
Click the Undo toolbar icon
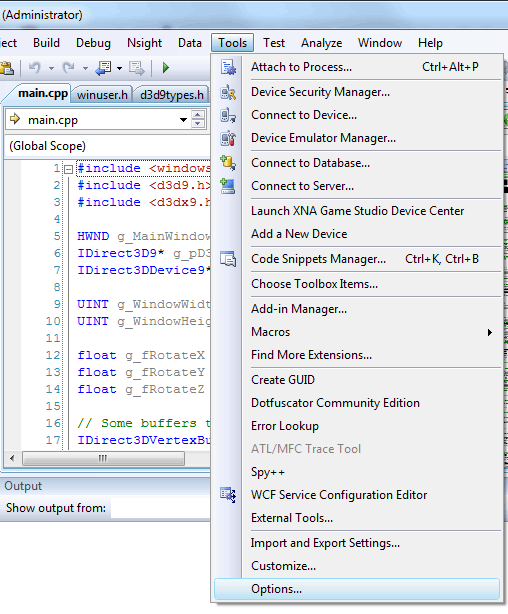(x=35, y=68)
